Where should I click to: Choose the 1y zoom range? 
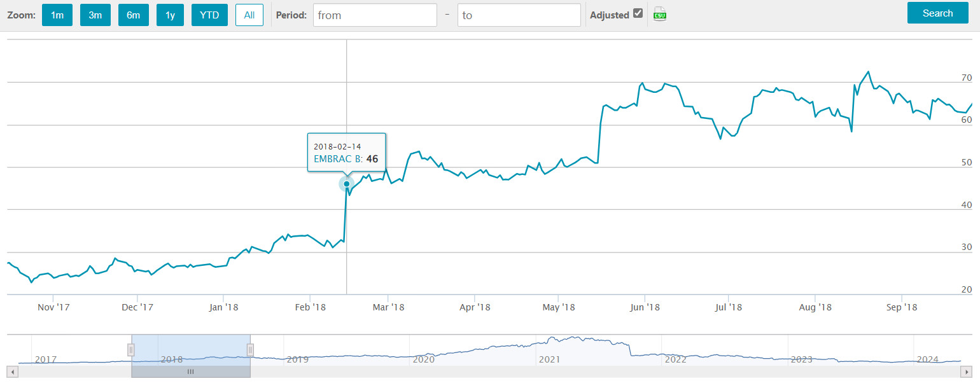[x=170, y=15]
